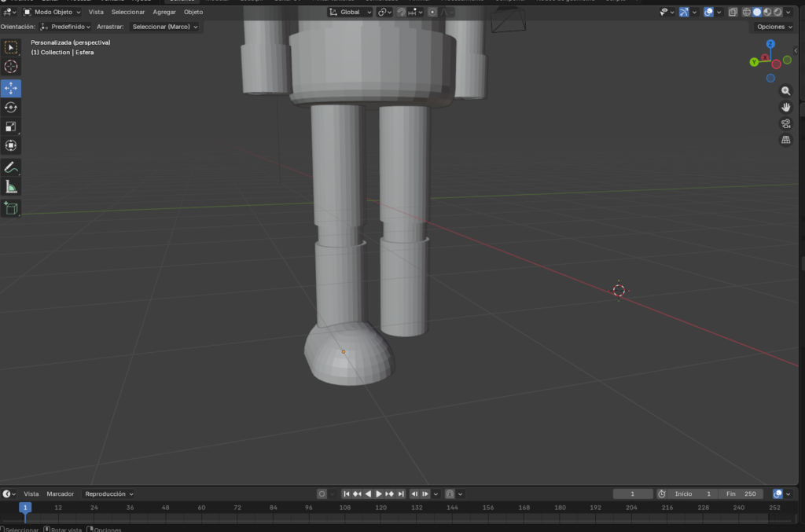Open the Objeto menu
The image size is (805, 532).
point(193,12)
